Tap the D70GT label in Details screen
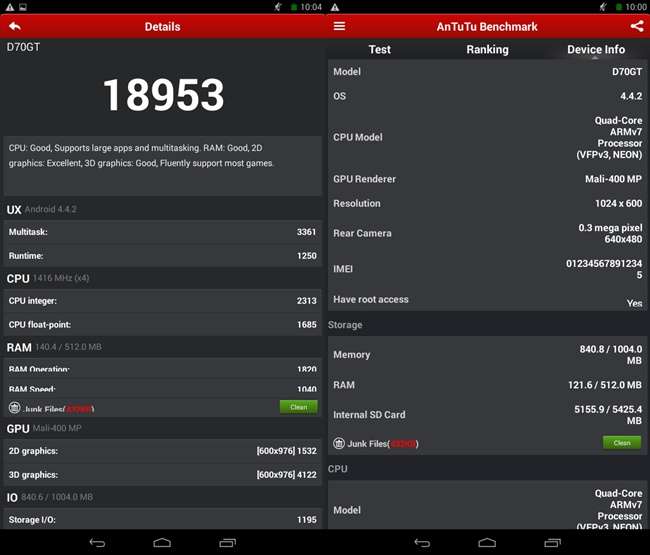 24,47
